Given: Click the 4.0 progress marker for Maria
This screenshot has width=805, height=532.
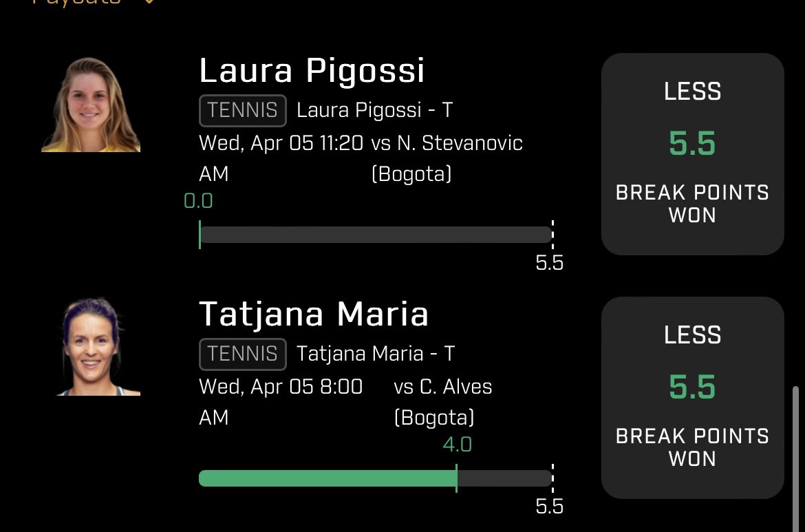Looking at the screenshot, I should point(457,445).
